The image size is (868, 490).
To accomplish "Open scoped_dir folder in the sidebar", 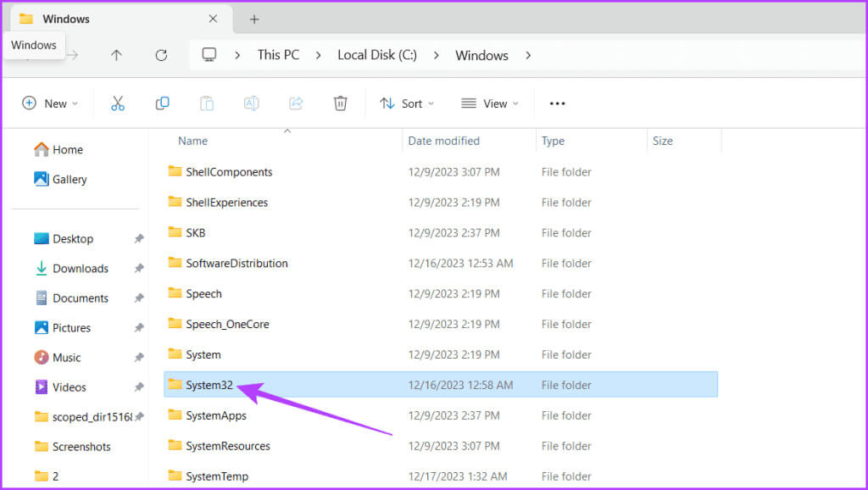I will [x=83, y=417].
